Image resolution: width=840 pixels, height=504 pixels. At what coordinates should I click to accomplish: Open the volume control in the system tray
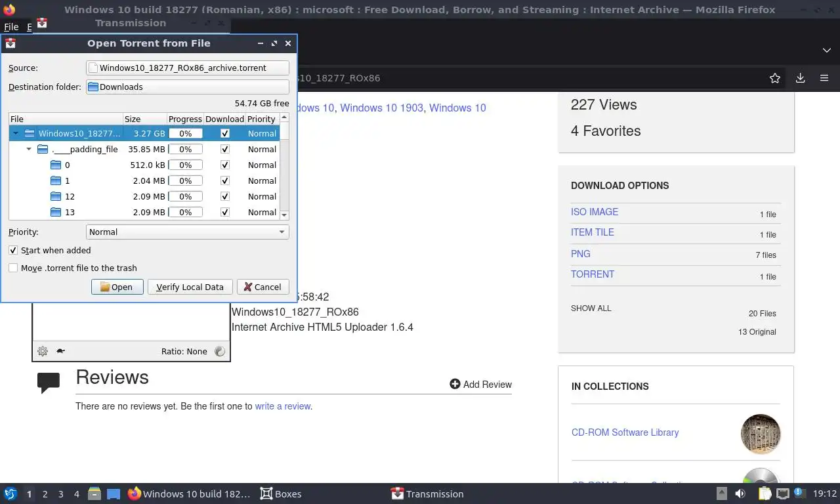tap(740, 493)
